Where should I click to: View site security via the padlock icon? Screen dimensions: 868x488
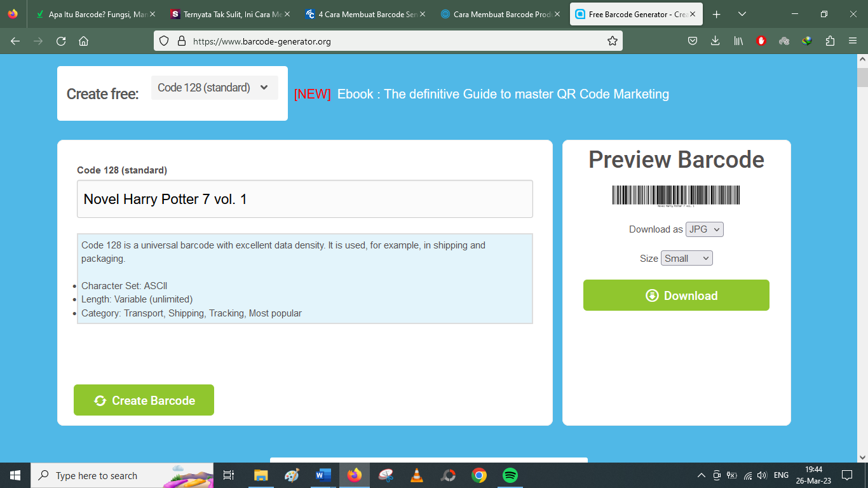point(182,41)
